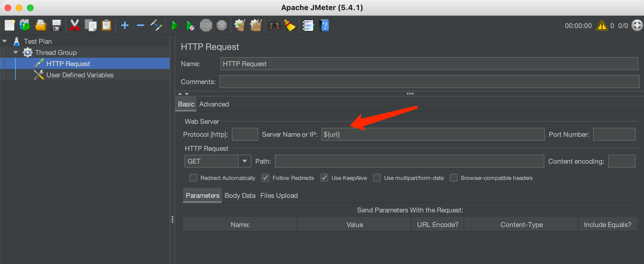Open the GET method dropdown
This screenshot has width=644, height=264.
click(x=244, y=161)
